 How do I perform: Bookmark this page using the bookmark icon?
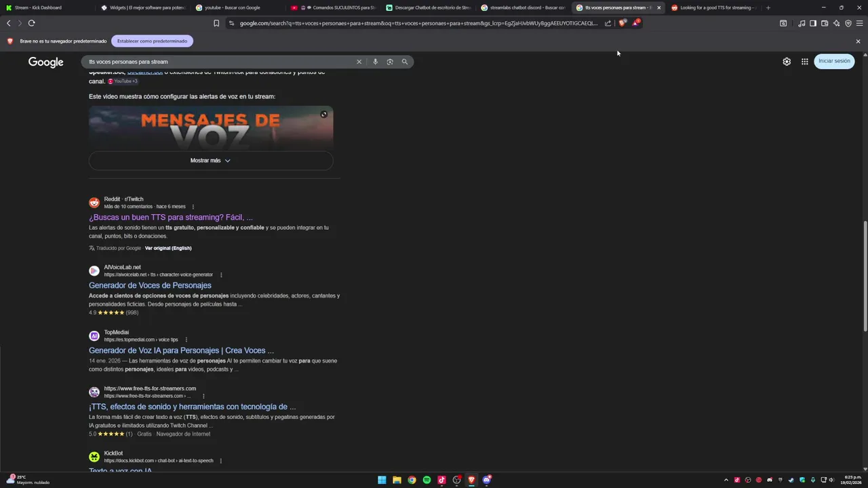(216, 23)
